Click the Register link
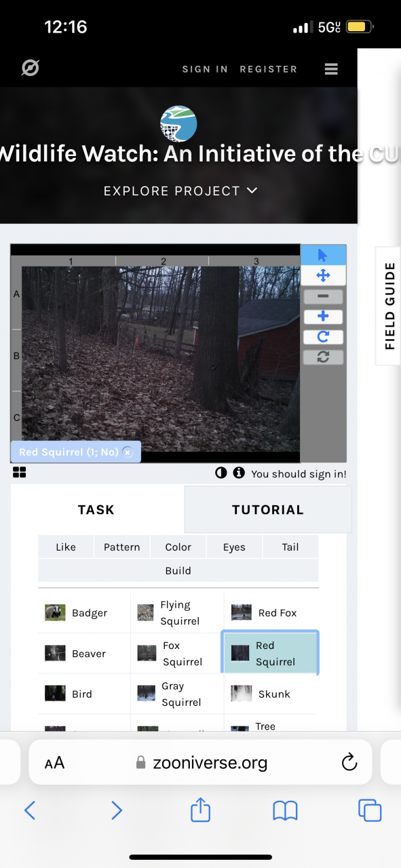This screenshot has width=401, height=868. [269, 69]
